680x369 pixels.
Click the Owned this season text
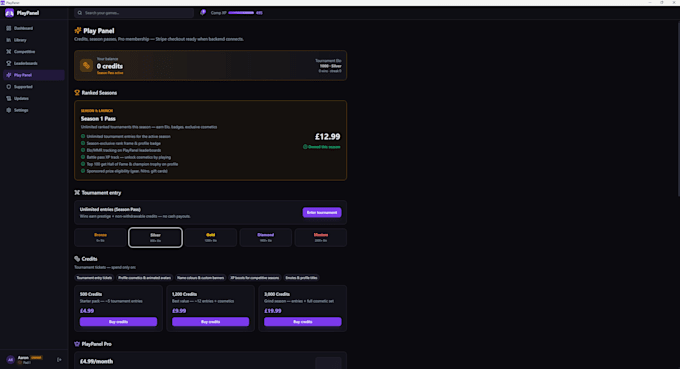pyautogui.click(x=324, y=147)
